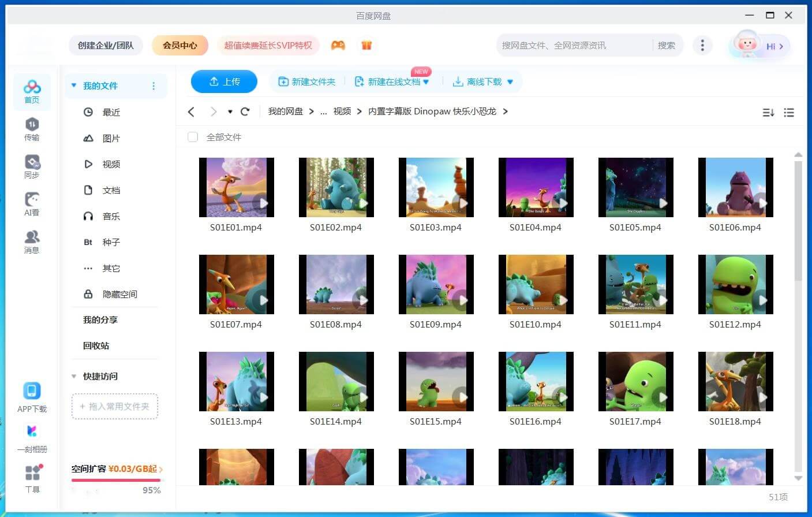Expand the 新建在线文档 dropdown
The image size is (812, 517).
426,82
